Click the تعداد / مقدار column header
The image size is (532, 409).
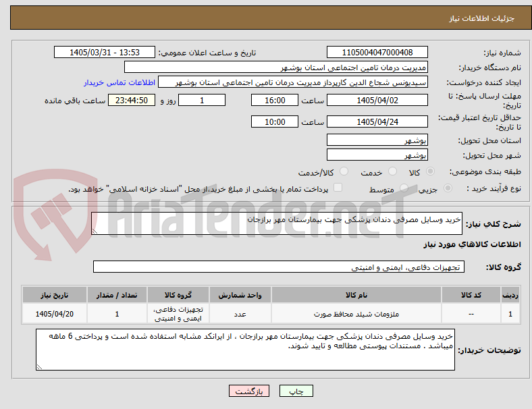(x=117, y=295)
